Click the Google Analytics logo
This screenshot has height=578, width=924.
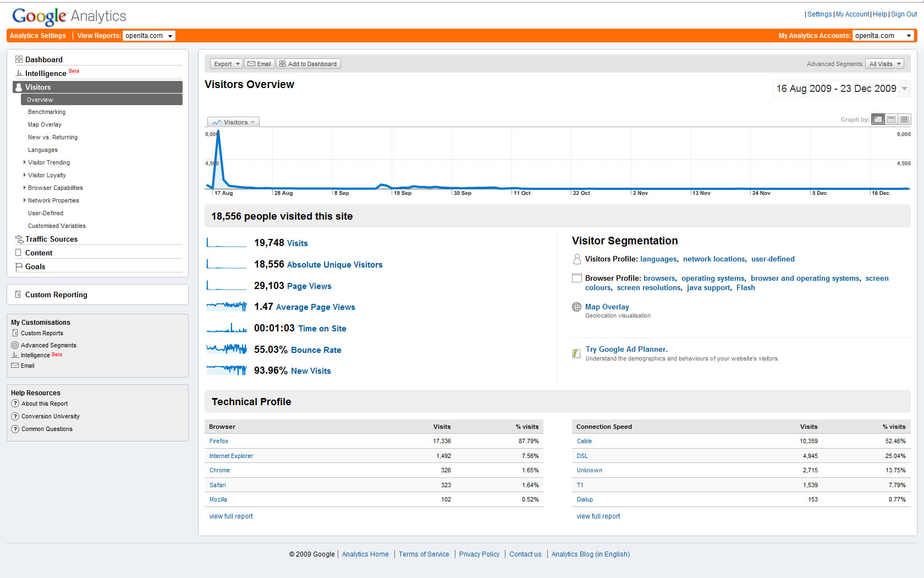[x=69, y=16]
